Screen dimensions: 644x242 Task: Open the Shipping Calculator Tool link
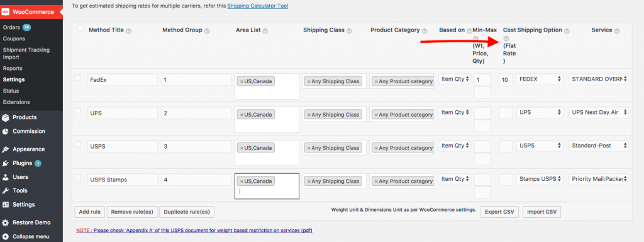[257, 6]
